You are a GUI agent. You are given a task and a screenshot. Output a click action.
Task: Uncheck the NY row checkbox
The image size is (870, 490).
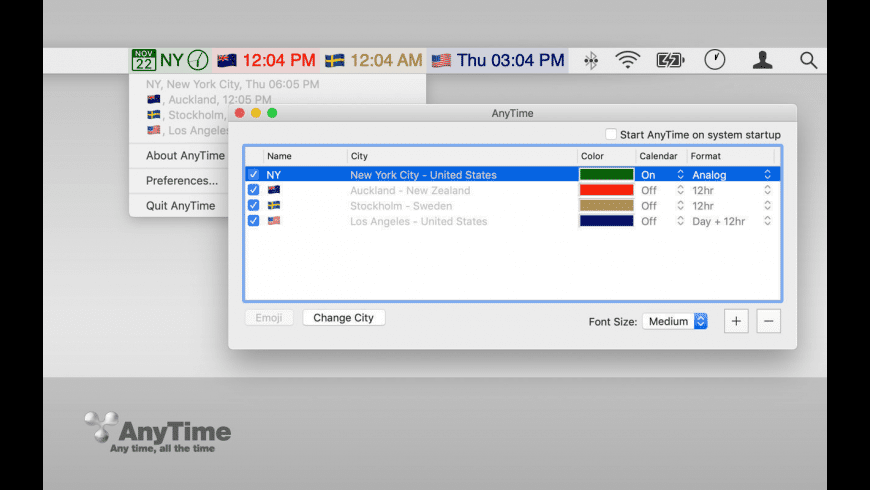[254, 174]
